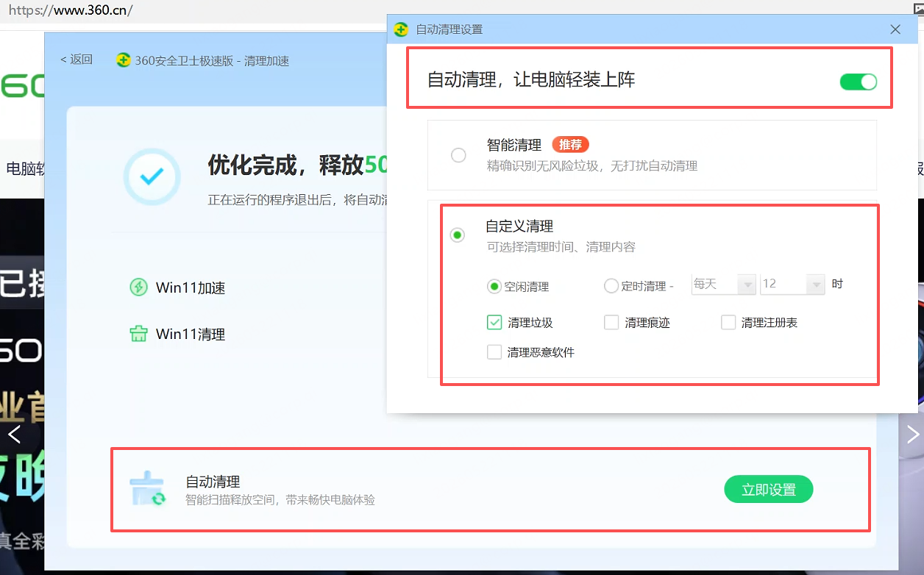Image resolution: width=924 pixels, height=575 pixels.
Task: Uncheck the 清理垃圾 checkbox
Action: coord(494,322)
